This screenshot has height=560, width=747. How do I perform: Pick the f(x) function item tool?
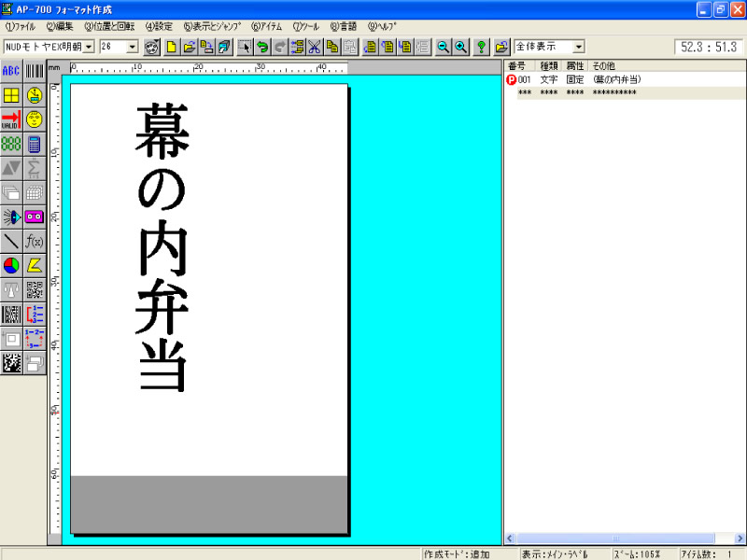tap(35, 241)
